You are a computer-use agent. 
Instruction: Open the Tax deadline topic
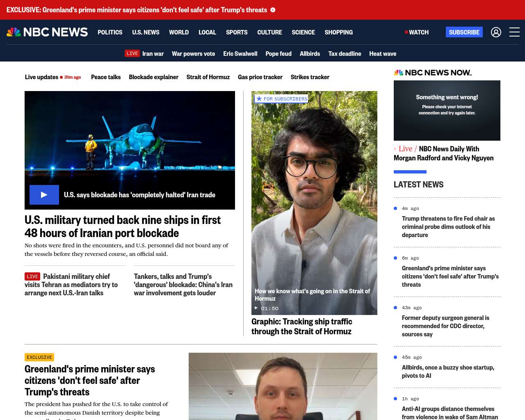(x=345, y=53)
